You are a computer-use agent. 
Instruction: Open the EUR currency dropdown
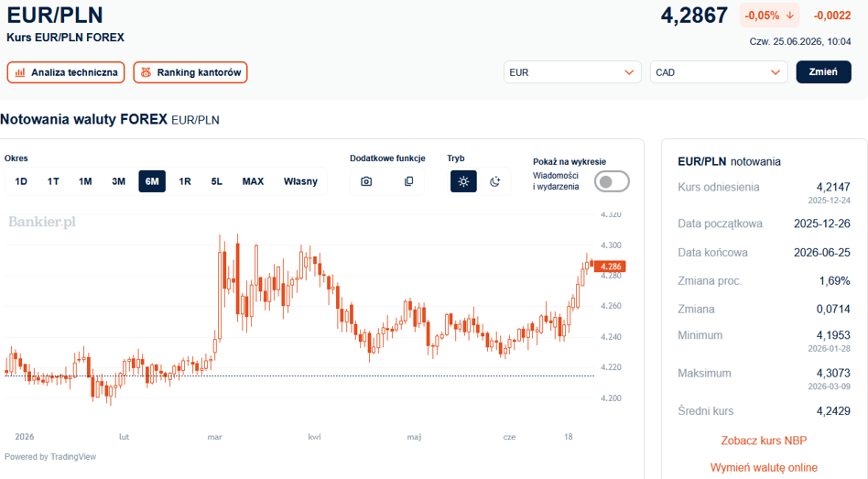click(572, 72)
